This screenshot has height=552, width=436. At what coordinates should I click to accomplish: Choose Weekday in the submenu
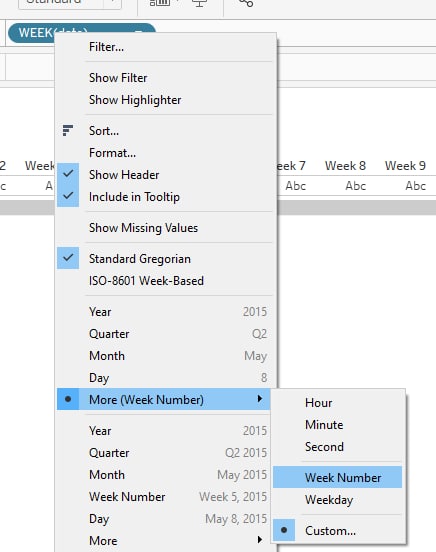tap(337, 500)
